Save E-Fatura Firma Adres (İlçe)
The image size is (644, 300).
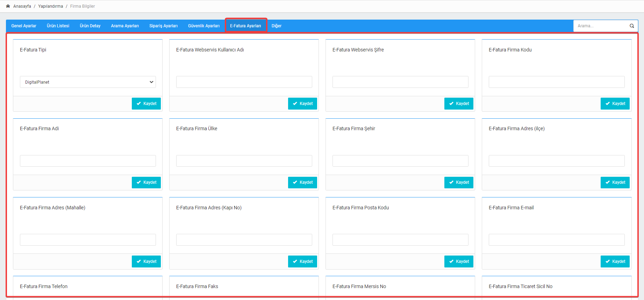click(x=615, y=182)
